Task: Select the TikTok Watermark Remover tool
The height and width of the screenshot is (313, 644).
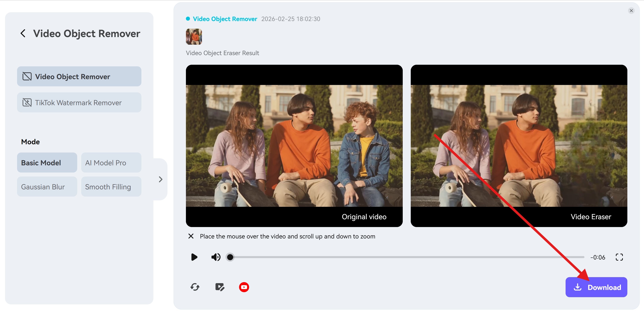Action: point(79,102)
